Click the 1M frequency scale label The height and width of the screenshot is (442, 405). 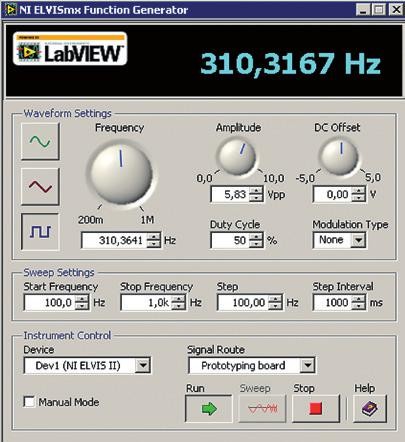pyautogui.click(x=147, y=220)
